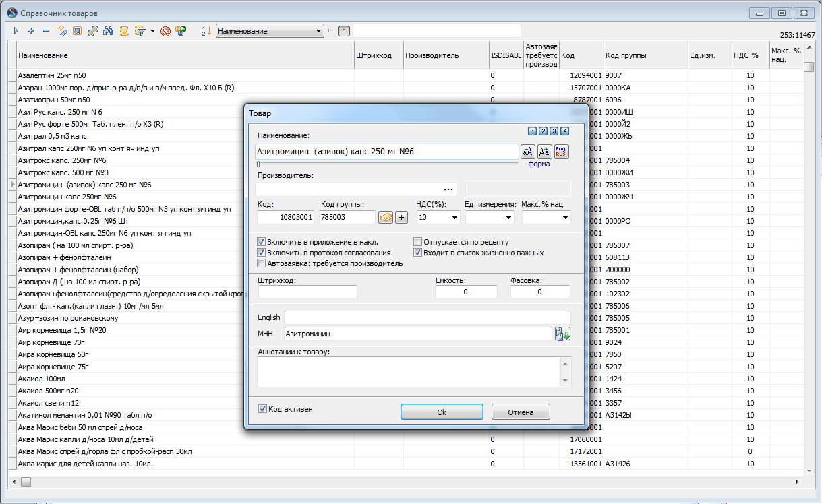
Task: Click the МНН field with Азитромицин
Action: pyautogui.click(x=417, y=334)
